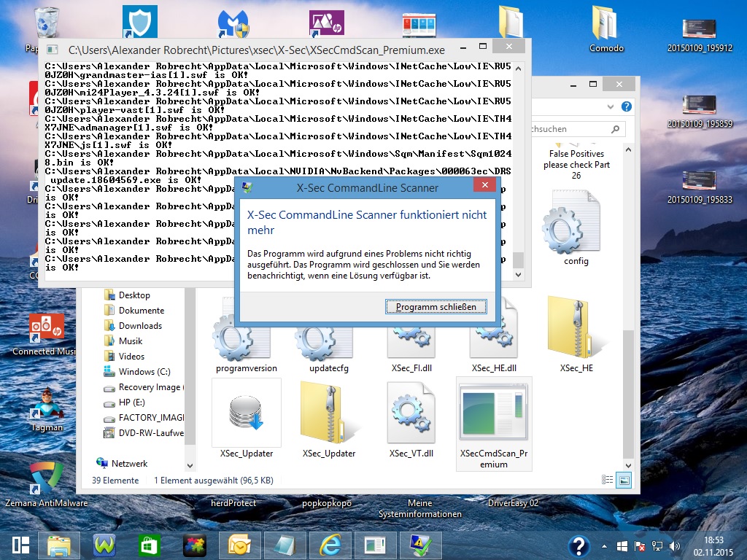The width and height of the screenshot is (747, 560).
Task: Switch Explorer to details view
Action: tap(608, 480)
